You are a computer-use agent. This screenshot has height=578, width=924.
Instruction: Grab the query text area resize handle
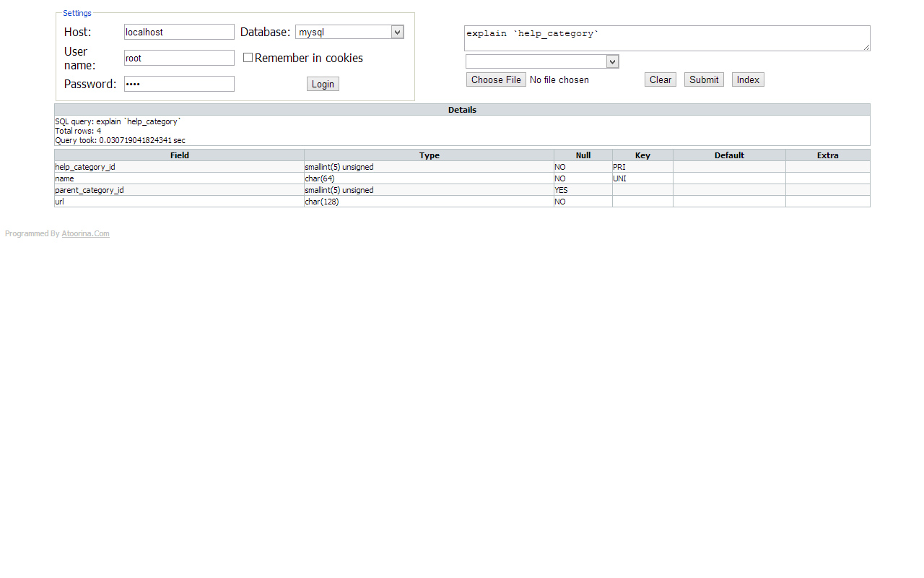[866, 47]
